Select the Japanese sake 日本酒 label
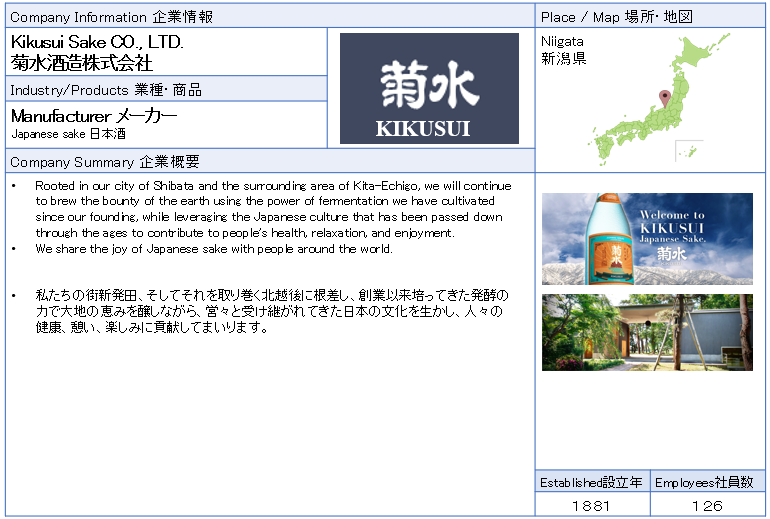Viewport: 770px width, 519px height. point(62,134)
